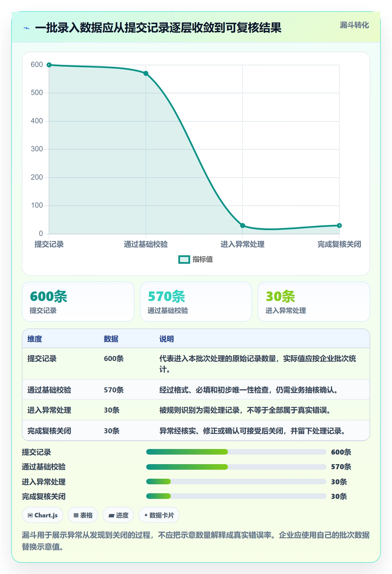Click the 完成复核关闭 data point on the chart
The height and width of the screenshot is (574, 392).
[x=339, y=226]
